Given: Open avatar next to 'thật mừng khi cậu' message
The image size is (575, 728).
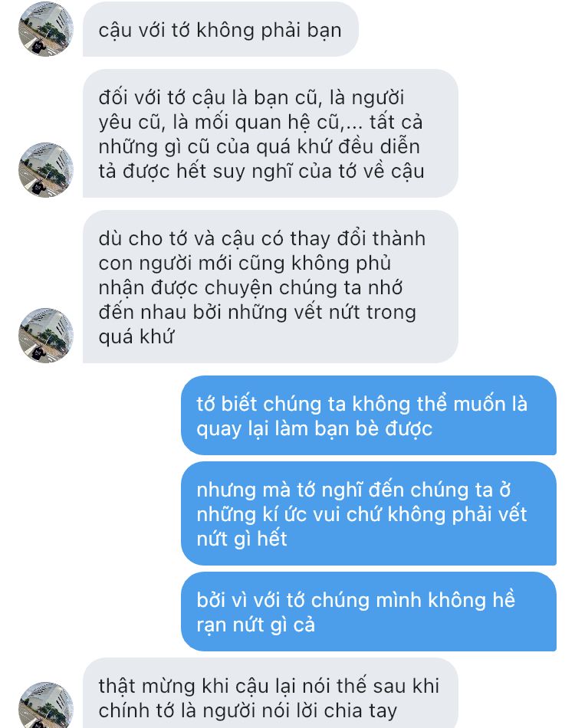Looking at the screenshot, I should [45, 705].
